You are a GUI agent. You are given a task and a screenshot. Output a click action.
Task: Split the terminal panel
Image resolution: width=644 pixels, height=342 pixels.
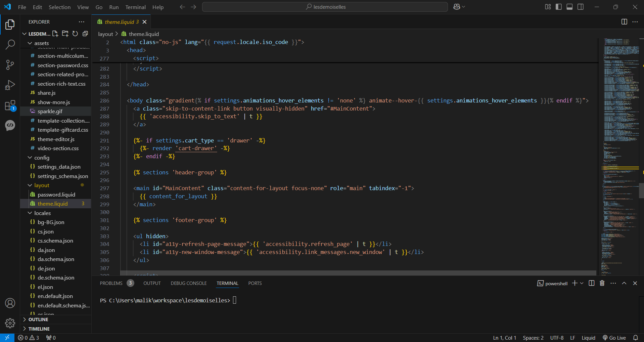592,283
